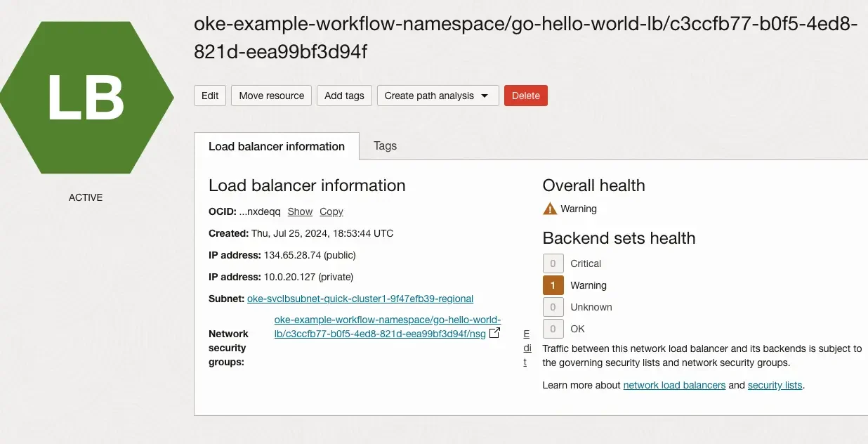Click the Unknown count badge showing 0

click(553, 307)
